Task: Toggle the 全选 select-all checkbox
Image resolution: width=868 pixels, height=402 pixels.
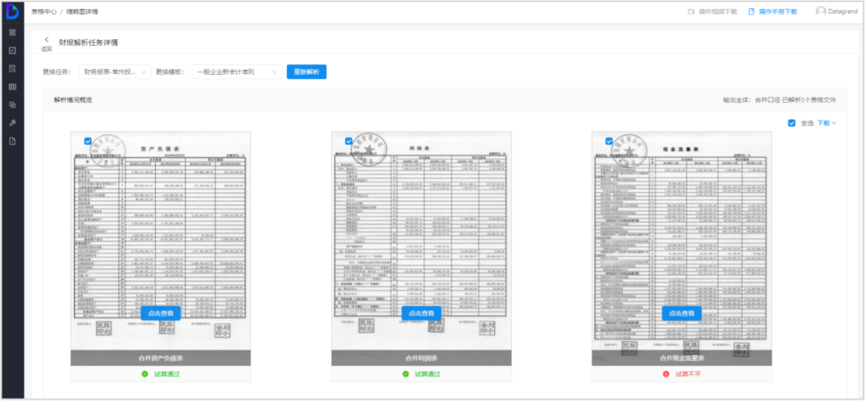Action: point(792,123)
